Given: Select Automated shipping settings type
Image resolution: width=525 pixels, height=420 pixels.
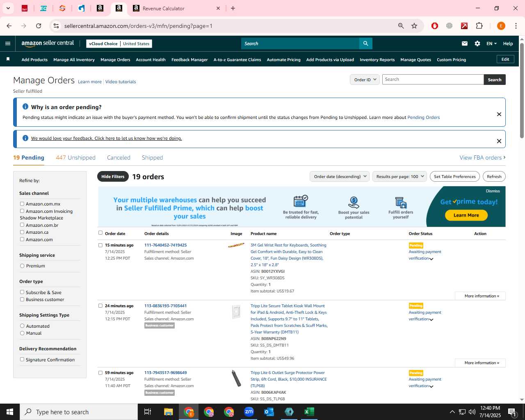Looking at the screenshot, I should pos(22,326).
